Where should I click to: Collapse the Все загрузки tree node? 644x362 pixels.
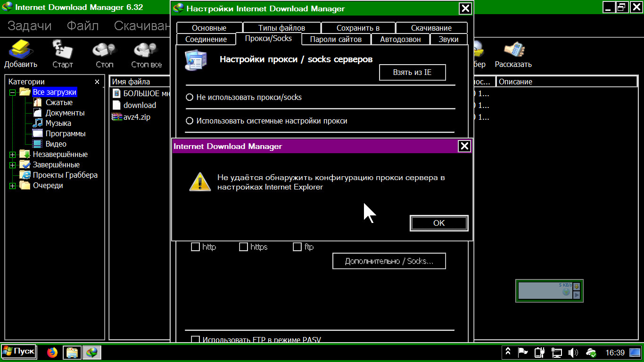(13, 92)
